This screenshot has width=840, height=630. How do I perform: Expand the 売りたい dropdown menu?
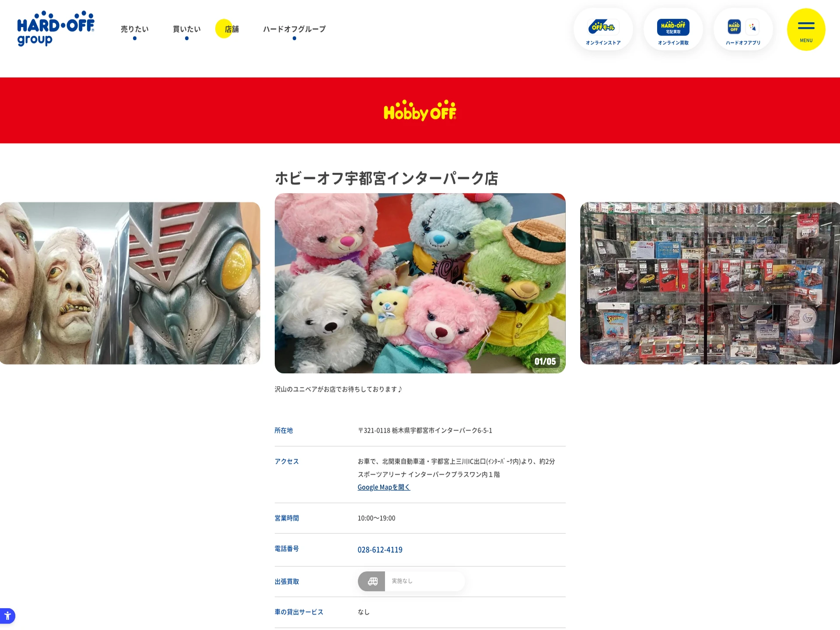coord(135,29)
